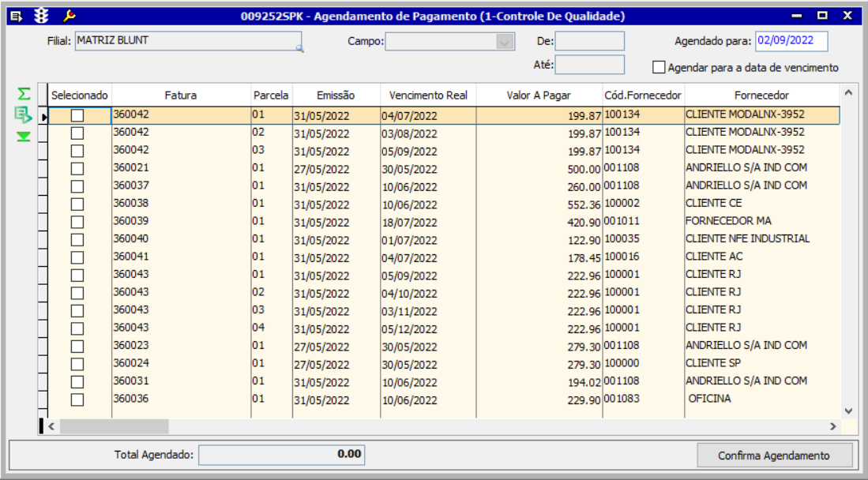Click supplier code 100035 cell

643,239
